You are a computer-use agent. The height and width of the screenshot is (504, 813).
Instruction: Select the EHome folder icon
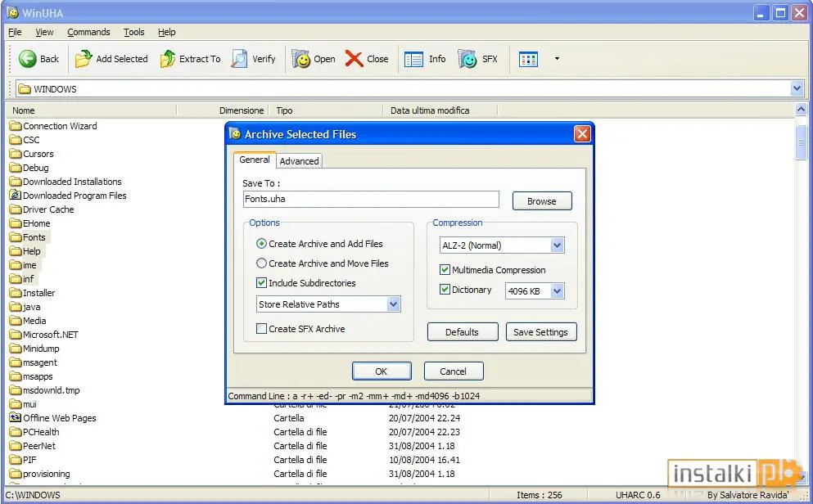(x=16, y=223)
